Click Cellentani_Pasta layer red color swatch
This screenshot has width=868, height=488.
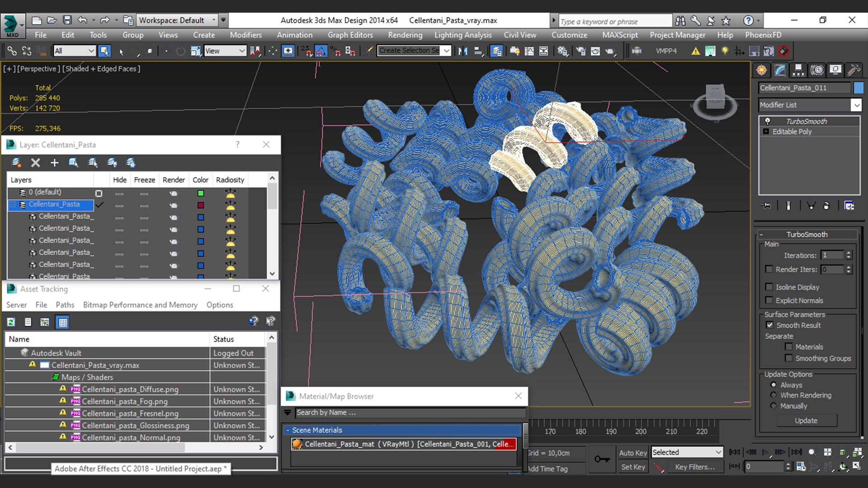point(201,206)
